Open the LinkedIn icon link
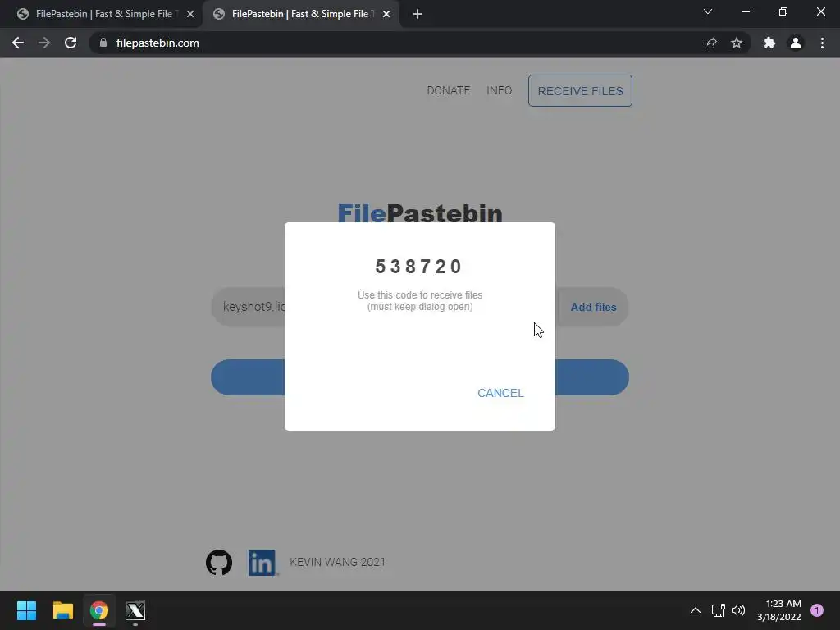 (262, 563)
